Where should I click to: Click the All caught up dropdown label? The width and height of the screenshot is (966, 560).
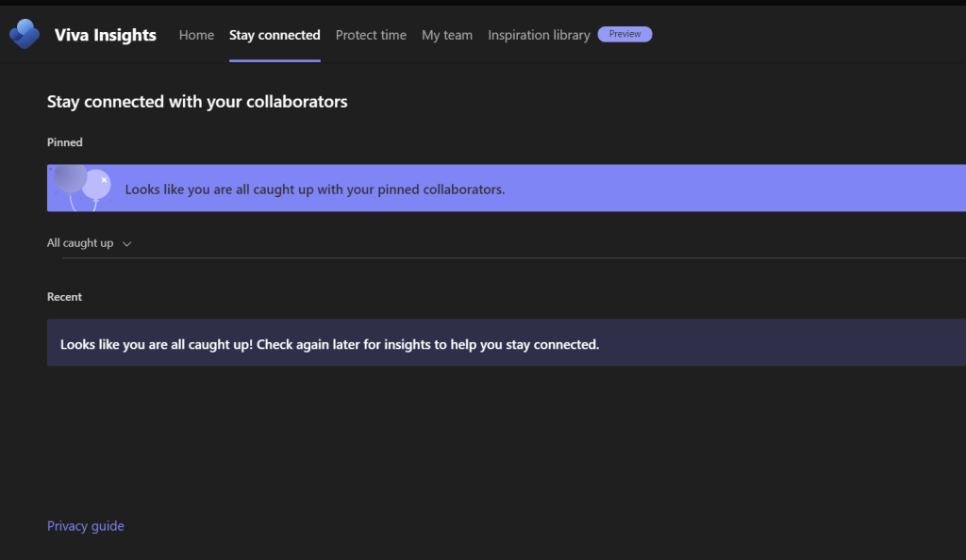(x=80, y=243)
